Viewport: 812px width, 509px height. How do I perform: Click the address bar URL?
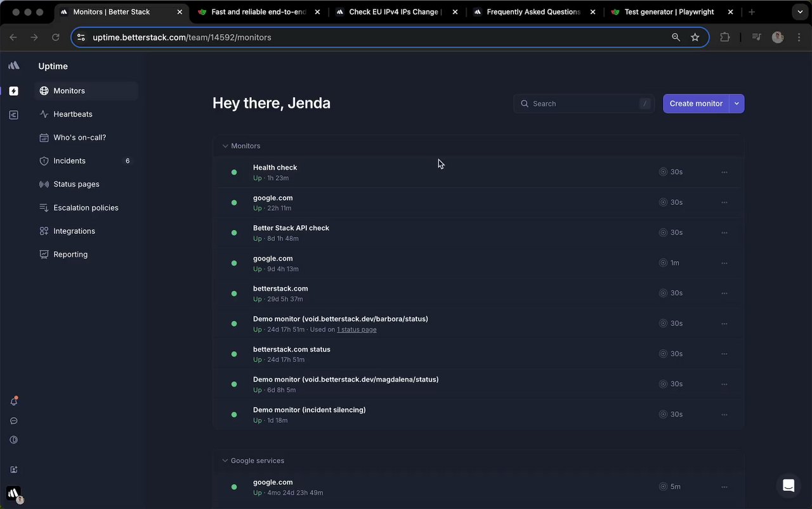pyautogui.click(x=182, y=37)
